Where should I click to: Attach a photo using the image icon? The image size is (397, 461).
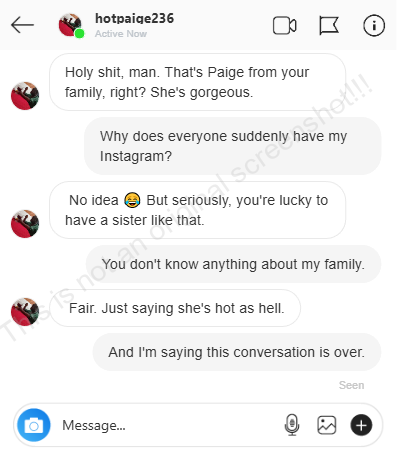point(326,425)
